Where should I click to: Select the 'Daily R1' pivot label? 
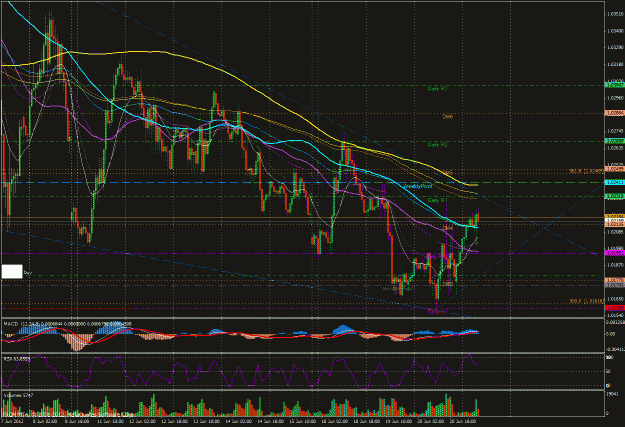pos(437,200)
